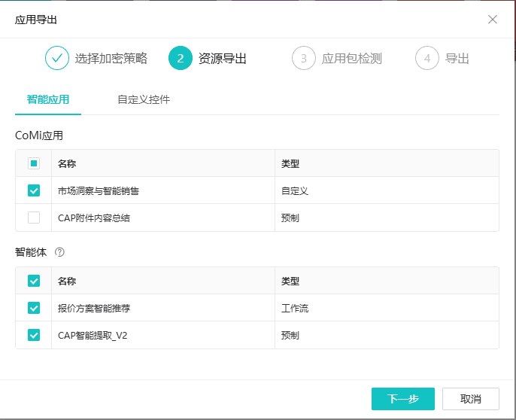Click the 下一步 button
This screenshot has height=420, width=516.
coord(403,399)
